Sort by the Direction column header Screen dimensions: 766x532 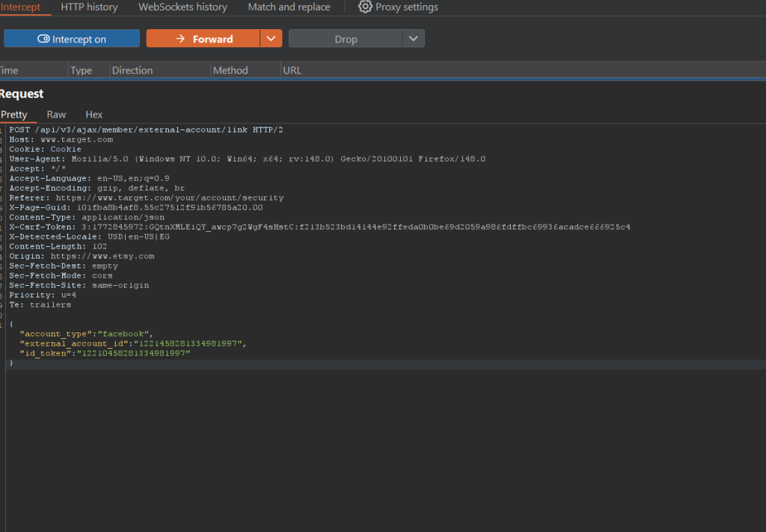pyautogui.click(x=132, y=70)
